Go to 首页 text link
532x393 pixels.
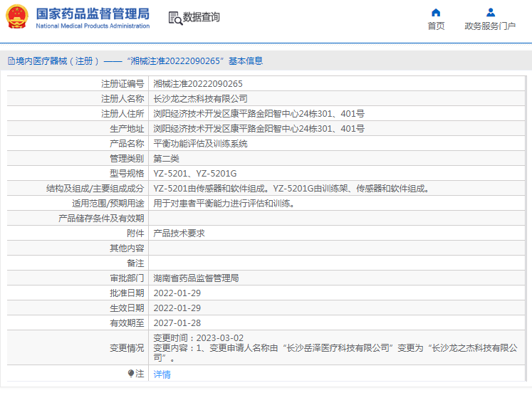(x=436, y=26)
